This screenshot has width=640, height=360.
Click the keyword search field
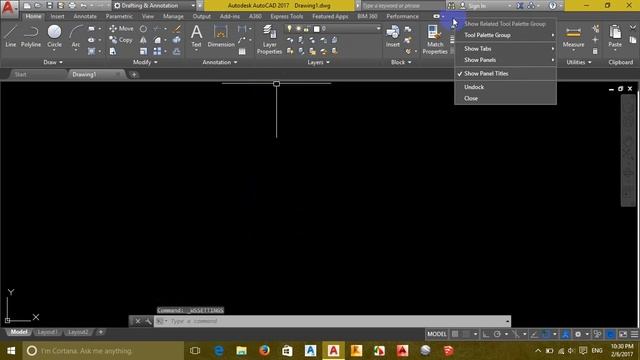point(402,6)
